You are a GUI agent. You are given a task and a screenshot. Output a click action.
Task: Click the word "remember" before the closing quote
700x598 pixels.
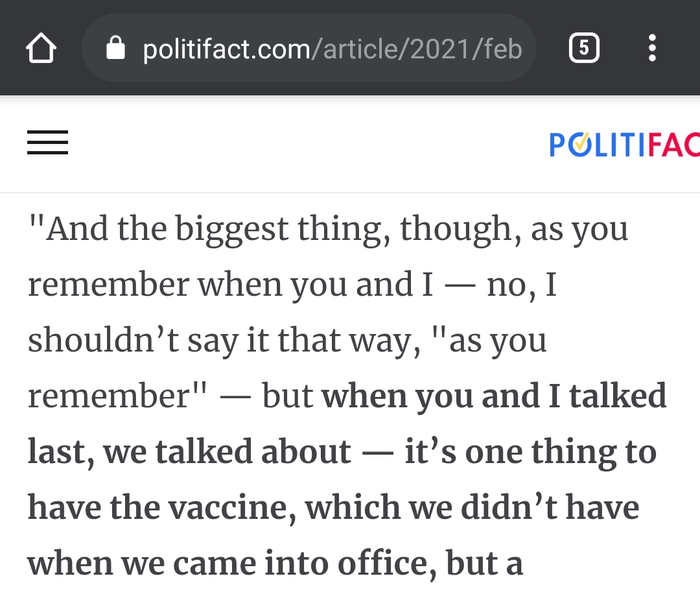click(109, 396)
